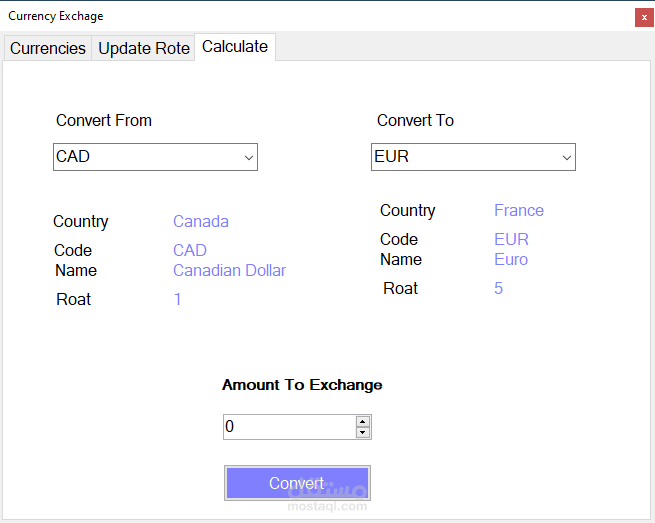Switch to the Currencies tab

[x=48, y=48]
